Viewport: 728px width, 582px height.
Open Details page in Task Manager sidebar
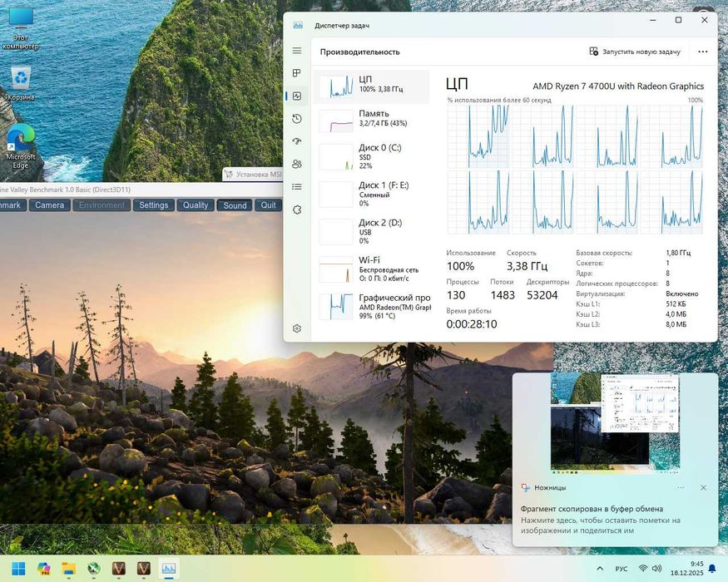(x=297, y=186)
